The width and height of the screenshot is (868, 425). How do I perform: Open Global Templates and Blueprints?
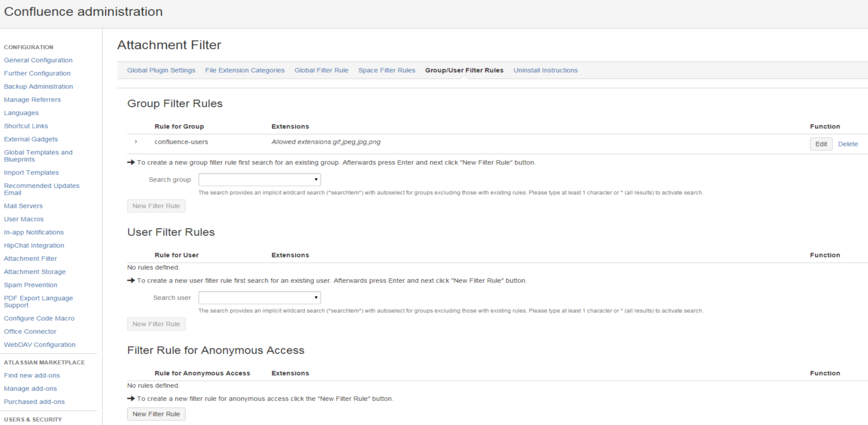tap(38, 156)
